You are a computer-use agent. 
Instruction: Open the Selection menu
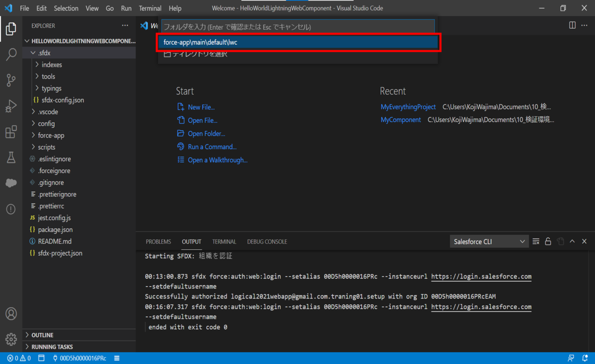click(66, 8)
